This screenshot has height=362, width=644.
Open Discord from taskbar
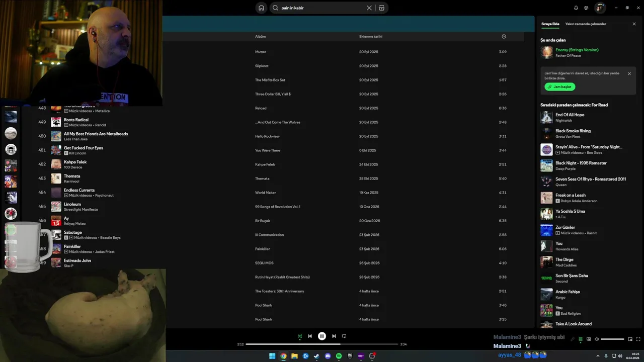point(328,356)
